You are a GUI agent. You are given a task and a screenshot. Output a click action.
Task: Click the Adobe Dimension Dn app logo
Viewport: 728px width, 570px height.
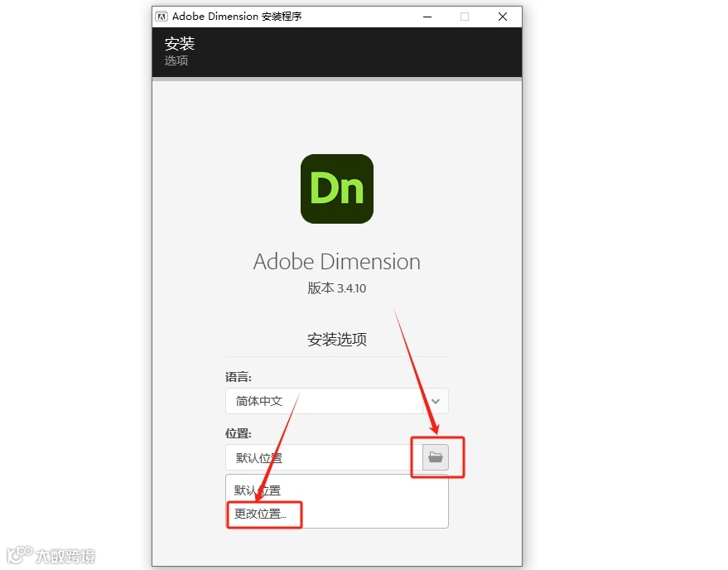[x=337, y=189]
